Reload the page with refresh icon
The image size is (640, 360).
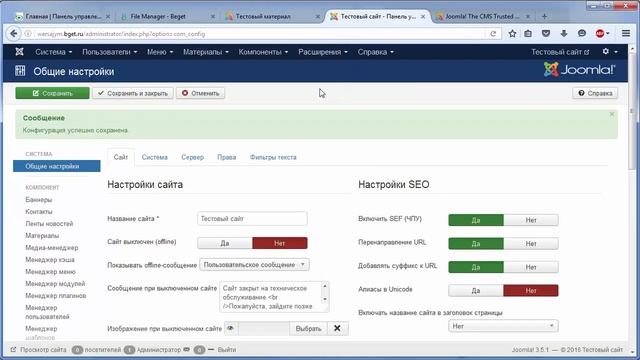click(x=493, y=34)
